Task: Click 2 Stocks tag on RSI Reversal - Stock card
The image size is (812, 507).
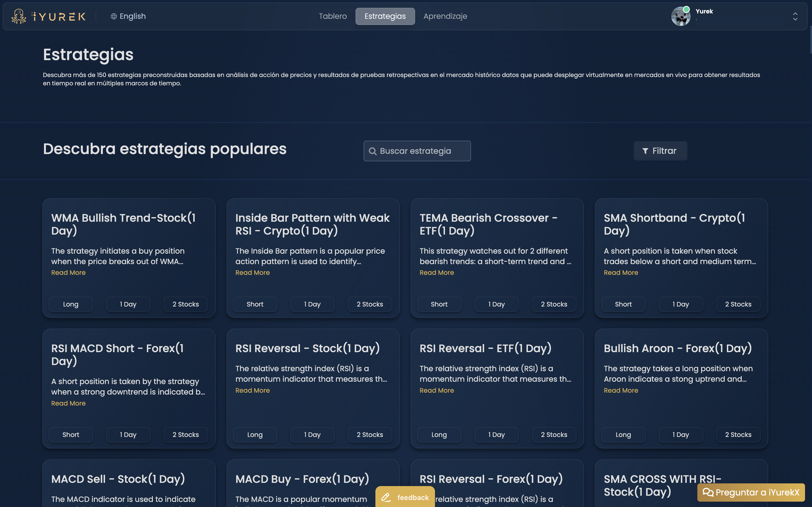Action: coord(369,435)
